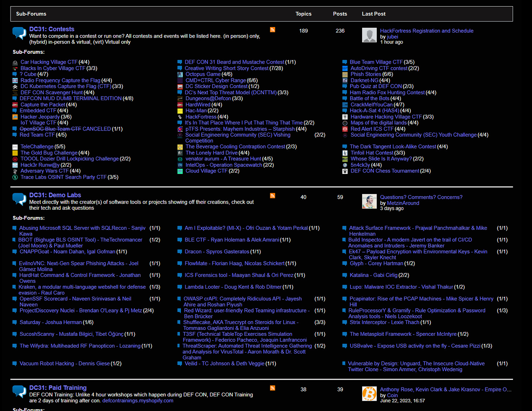
Task: Click the icon beside Hardware Hacking Village CTF
Action: pyautogui.click(x=345, y=117)
